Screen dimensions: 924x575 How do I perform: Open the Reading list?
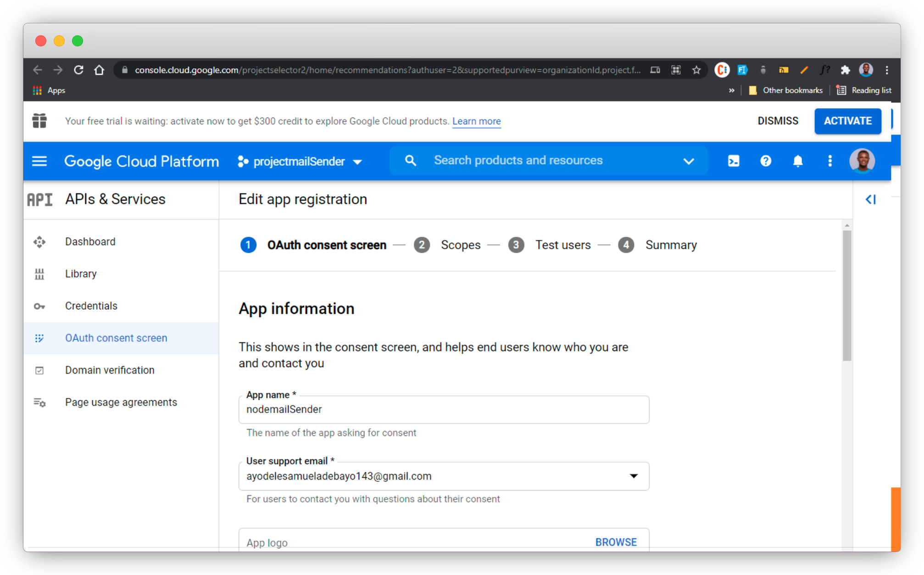pos(864,90)
